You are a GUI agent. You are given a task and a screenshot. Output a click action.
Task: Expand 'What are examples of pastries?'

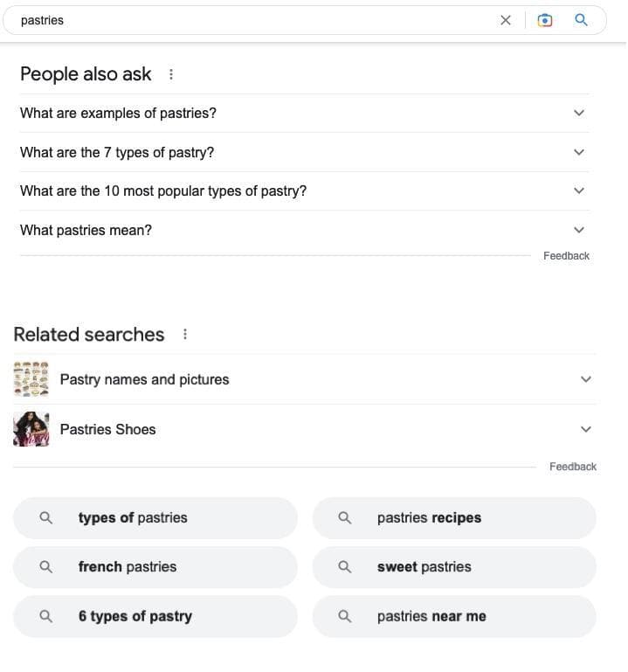[x=577, y=113]
